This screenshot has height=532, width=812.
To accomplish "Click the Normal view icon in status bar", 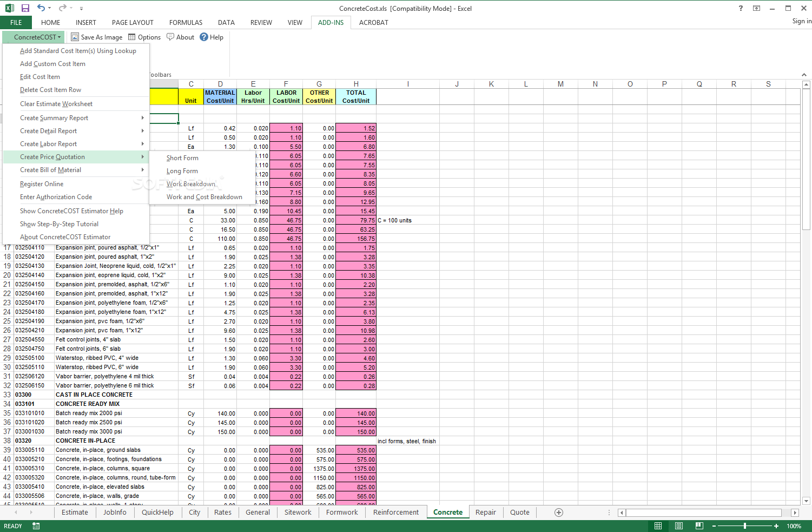I will pyautogui.click(x=658, y=526).
